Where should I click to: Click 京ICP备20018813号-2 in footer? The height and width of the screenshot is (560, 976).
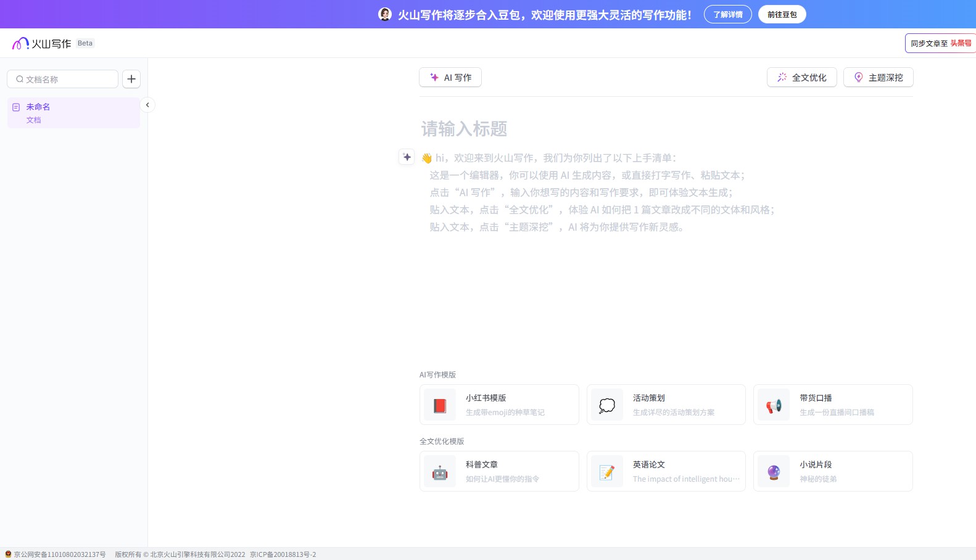click(x=283, y=554)
